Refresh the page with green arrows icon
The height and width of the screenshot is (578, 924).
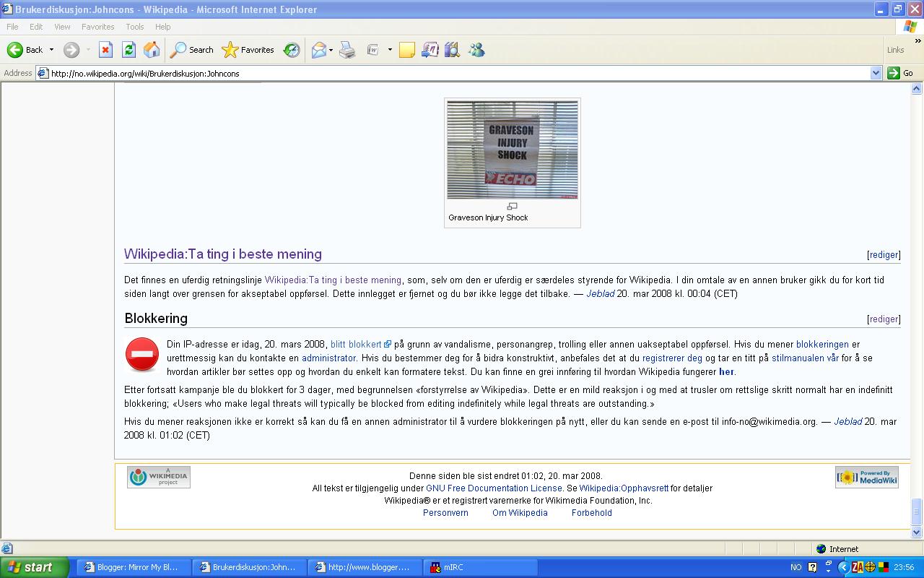click(128, 50)
